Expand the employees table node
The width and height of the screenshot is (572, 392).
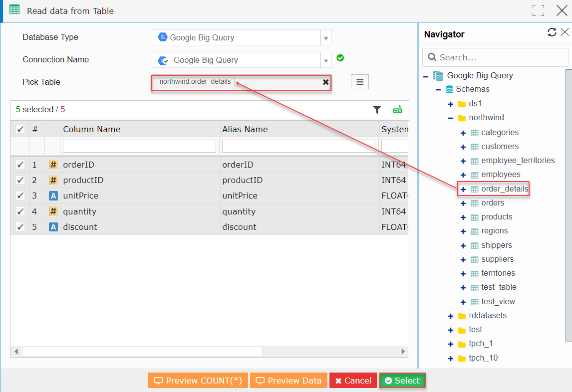point(463,175)
